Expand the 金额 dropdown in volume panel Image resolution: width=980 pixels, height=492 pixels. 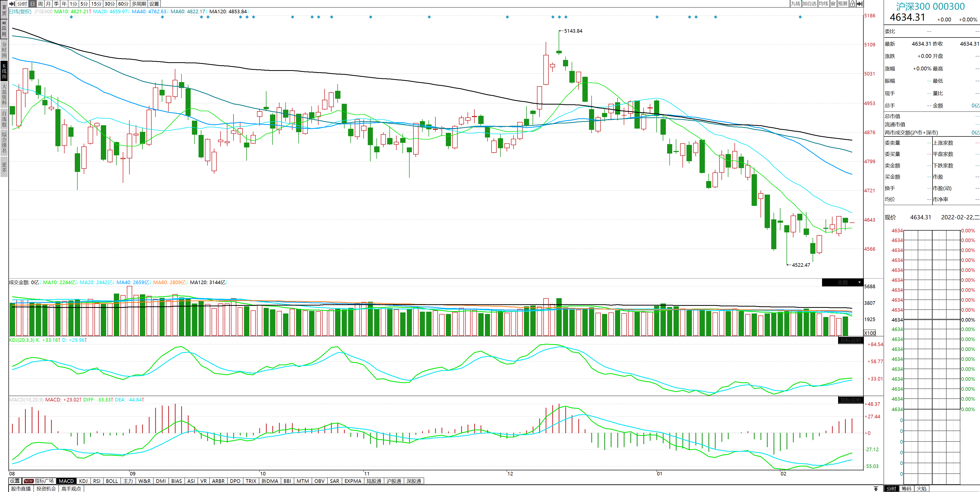pyautogui.click(x=859, y=283)
